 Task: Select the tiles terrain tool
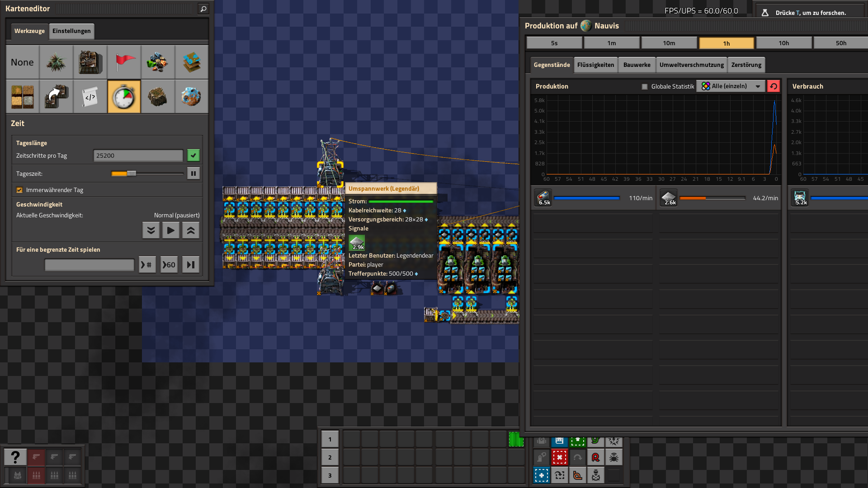pos(22,97)
